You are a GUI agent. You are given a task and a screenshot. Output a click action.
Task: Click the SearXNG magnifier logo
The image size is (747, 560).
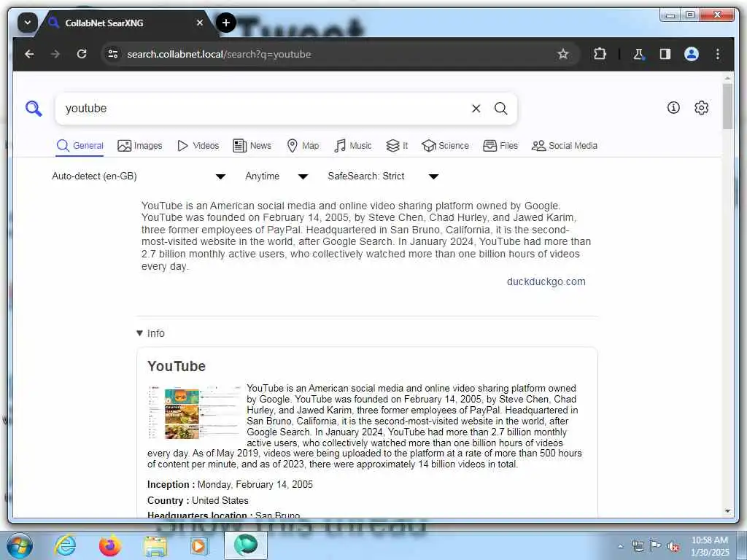pyautogui.click(x=34, y=109)
